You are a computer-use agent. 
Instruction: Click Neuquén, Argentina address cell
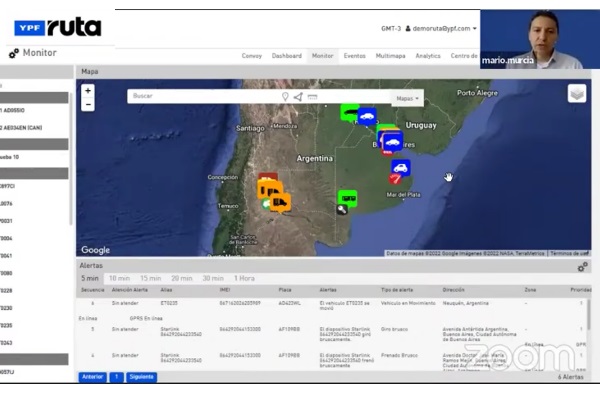466,303
